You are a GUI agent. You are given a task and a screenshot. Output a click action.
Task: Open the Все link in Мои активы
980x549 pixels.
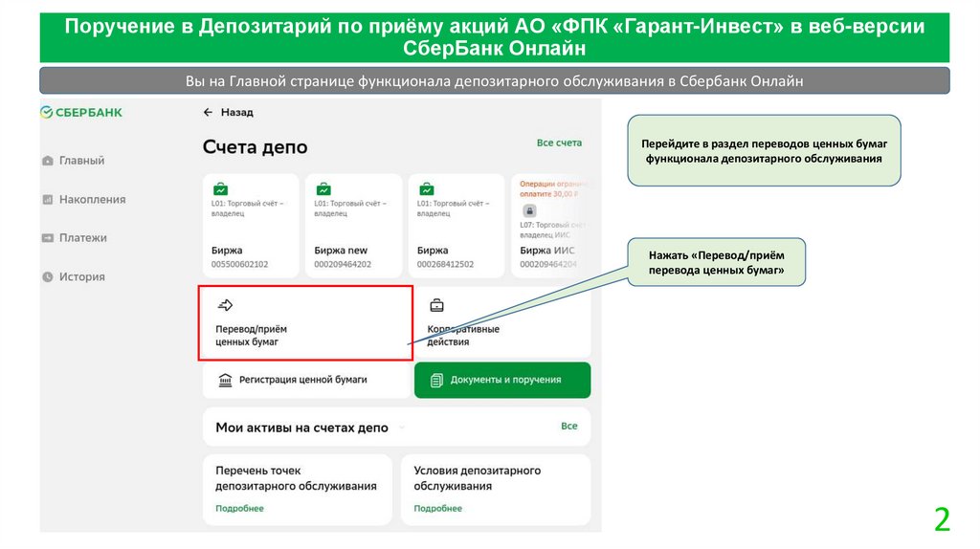point(568,426)
